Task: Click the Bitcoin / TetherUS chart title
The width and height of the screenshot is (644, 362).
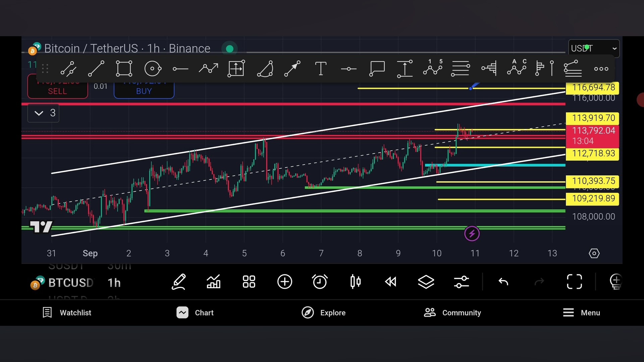Action: point(127,49)
